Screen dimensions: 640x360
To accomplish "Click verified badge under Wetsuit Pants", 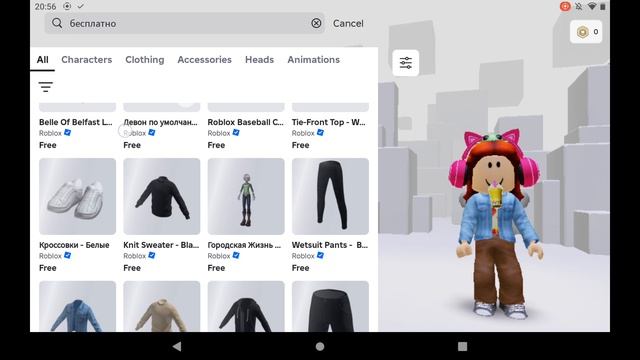I will (320, 256).
